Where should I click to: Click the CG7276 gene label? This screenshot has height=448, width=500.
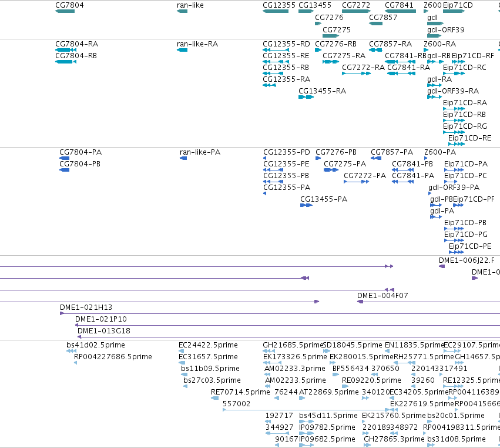[x=329, y=18]
